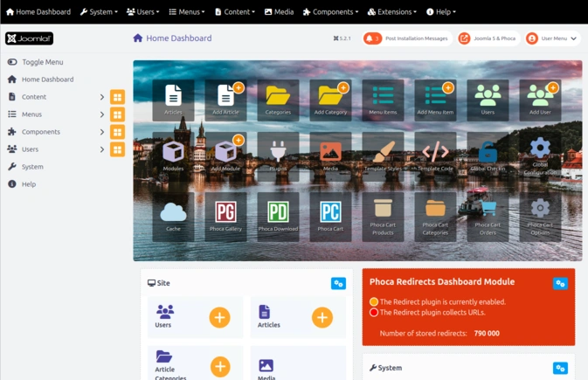Click Home Dashboard in top bar
The width and height of the screenshot is (588, 380).
[38, 12]
